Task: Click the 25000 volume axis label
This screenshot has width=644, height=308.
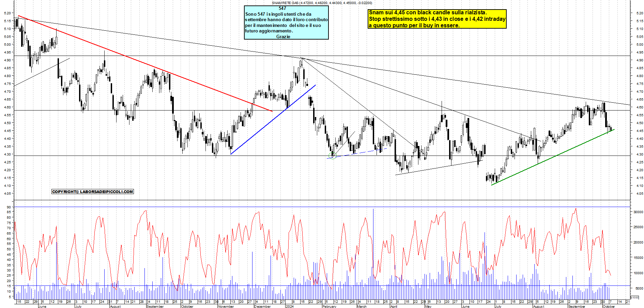Action: click(638, 227)
